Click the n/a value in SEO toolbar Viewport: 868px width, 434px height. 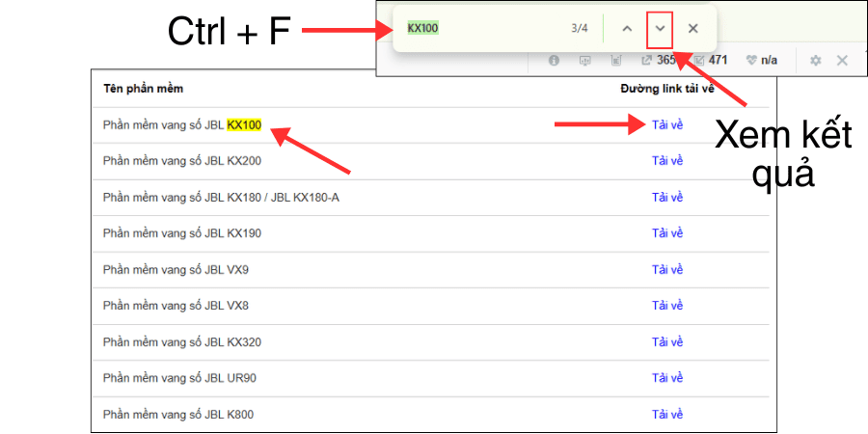(769, 61)
